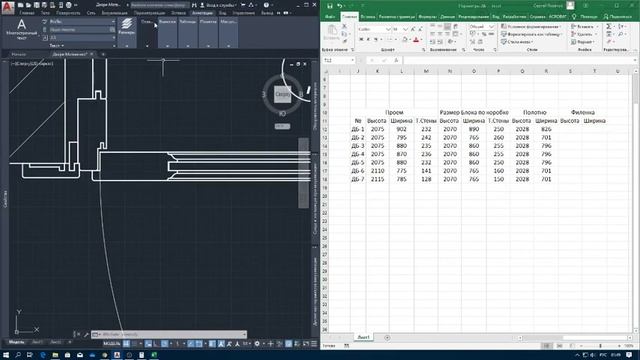The height and width of the screenshot is (360, 640).
Task: Toggle Wrap Text in Excel alignment group
Action: coord(456,27)
